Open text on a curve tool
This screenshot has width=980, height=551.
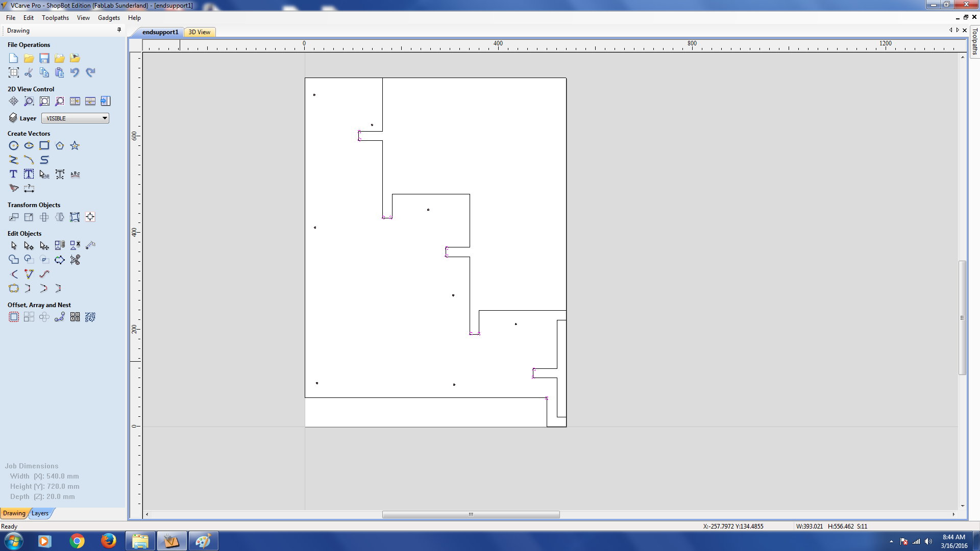point(75,174)
